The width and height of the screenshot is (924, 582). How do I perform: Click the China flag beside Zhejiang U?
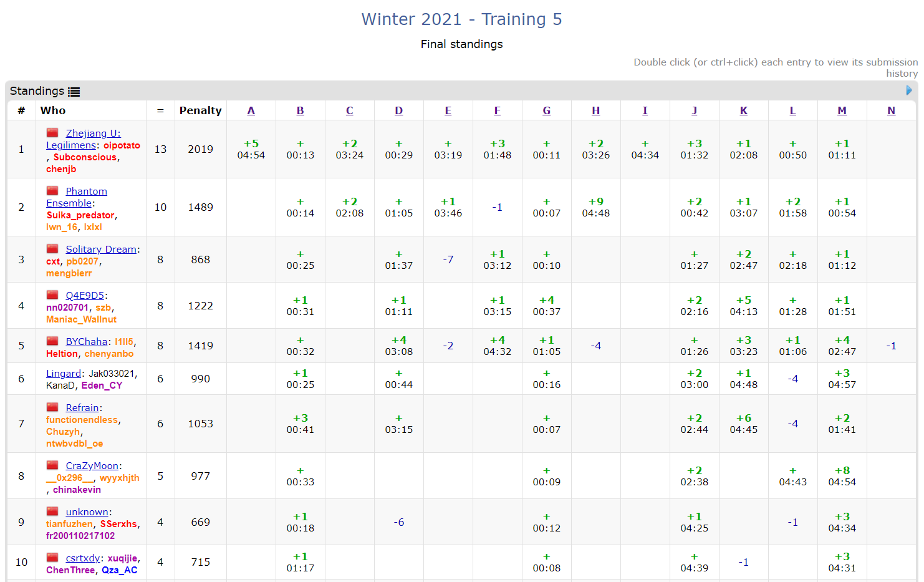53,133
